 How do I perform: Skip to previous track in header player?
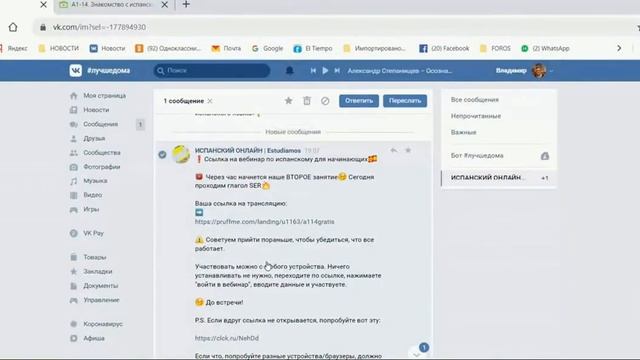pos(313,71)
